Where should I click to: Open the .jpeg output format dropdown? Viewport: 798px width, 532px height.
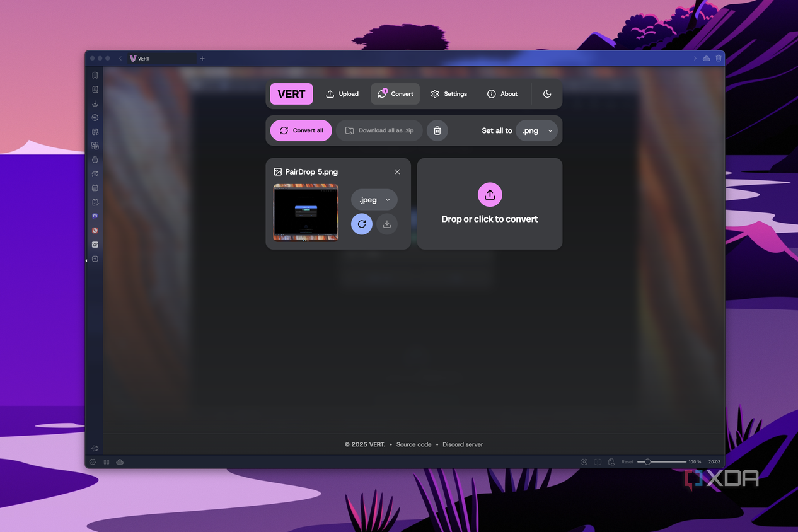coord(374,200)
